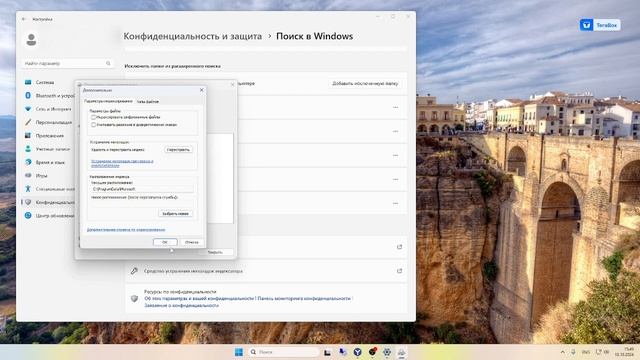
Task: Open Об этих параметрах и вашей конфиденциальности link
Action: pos(199,298)
